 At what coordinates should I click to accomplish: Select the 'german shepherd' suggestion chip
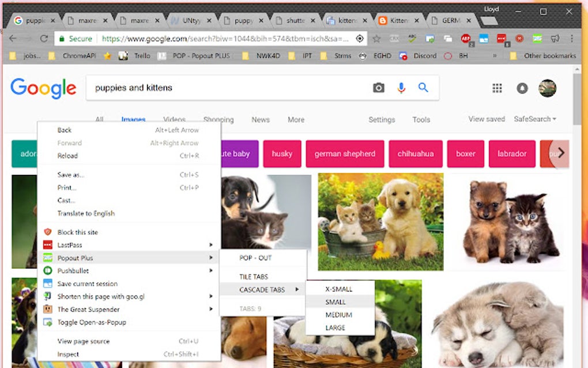(345, 153)
